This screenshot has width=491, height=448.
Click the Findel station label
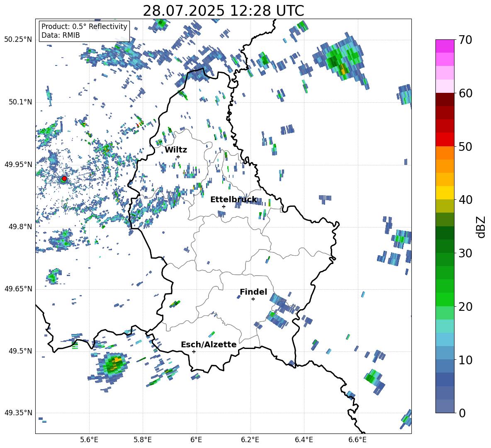click(253, 292)
